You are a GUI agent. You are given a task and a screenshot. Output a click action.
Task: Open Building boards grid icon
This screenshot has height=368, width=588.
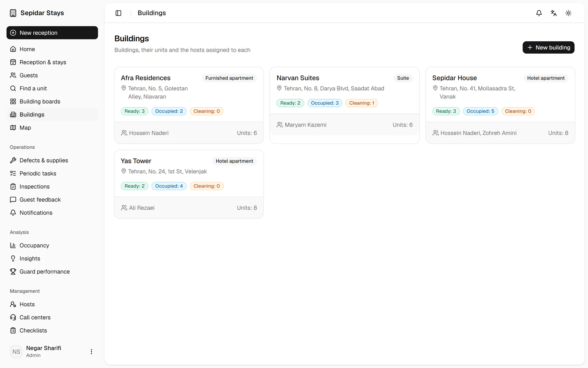[13, 101]
